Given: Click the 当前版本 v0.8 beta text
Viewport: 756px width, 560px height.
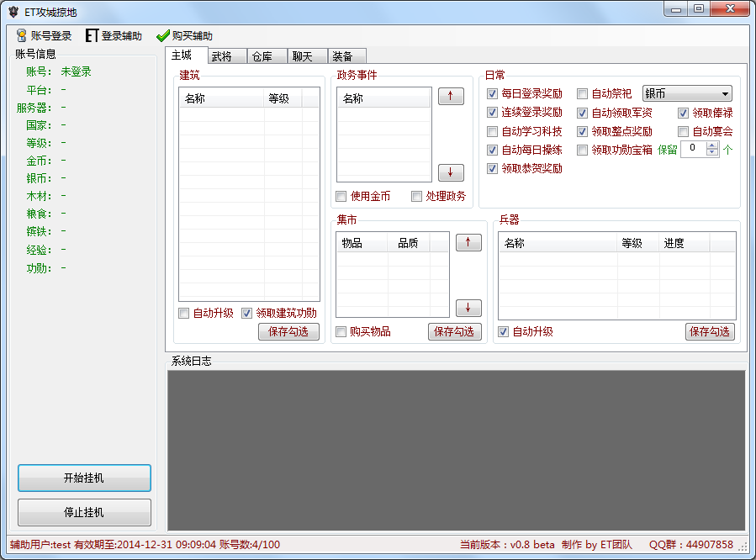Looking at the screenshot, I should tap(507, 545).
